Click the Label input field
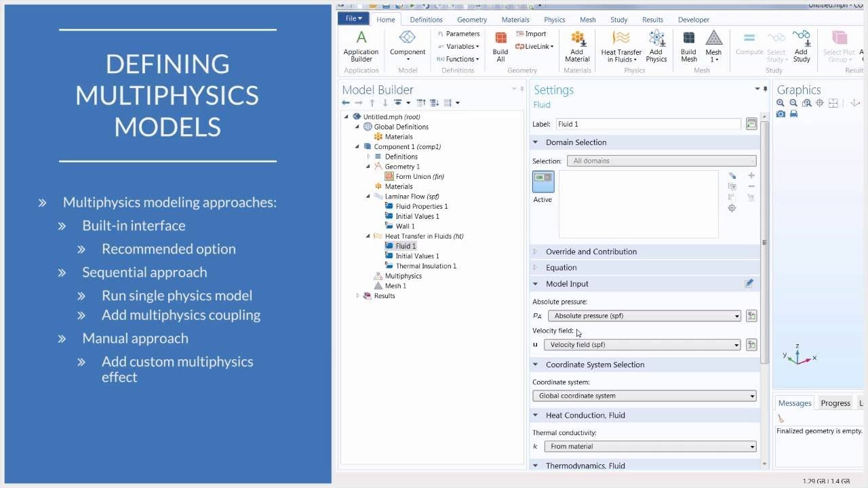This screenshot has width=868, height=488. 648,124
